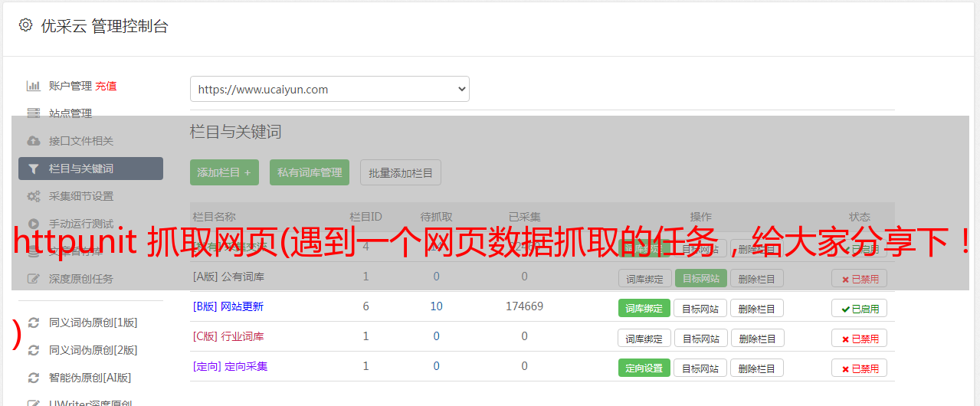Click the 批量添加栏目 button
The width and height of the screenshot is (980, 406).
[401, 172]
